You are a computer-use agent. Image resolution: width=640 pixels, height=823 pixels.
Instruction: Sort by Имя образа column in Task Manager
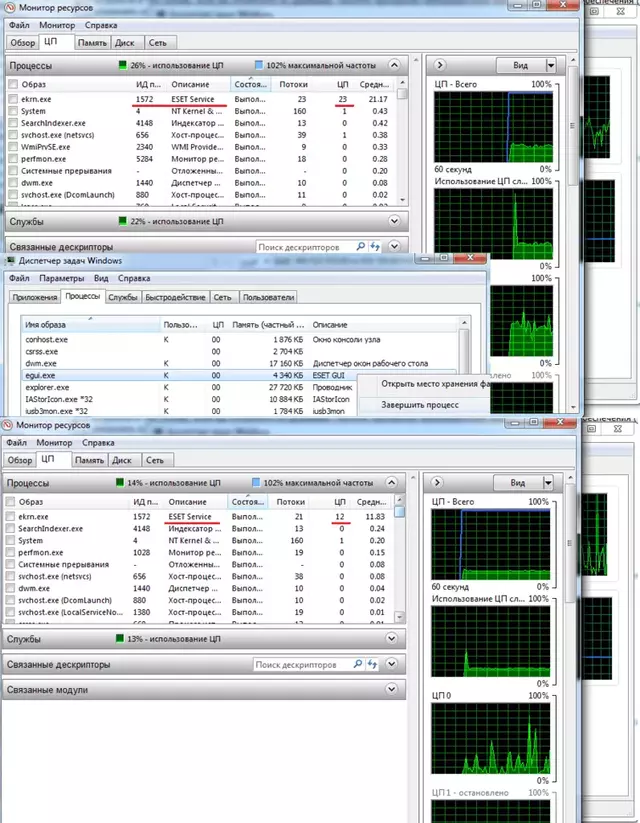coord(90,325)
